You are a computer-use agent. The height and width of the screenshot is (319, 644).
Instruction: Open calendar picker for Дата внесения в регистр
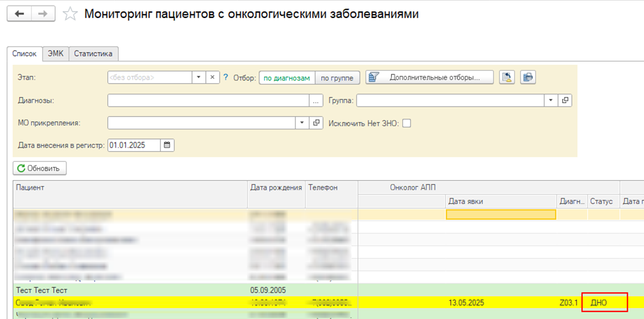coord(167,145)
